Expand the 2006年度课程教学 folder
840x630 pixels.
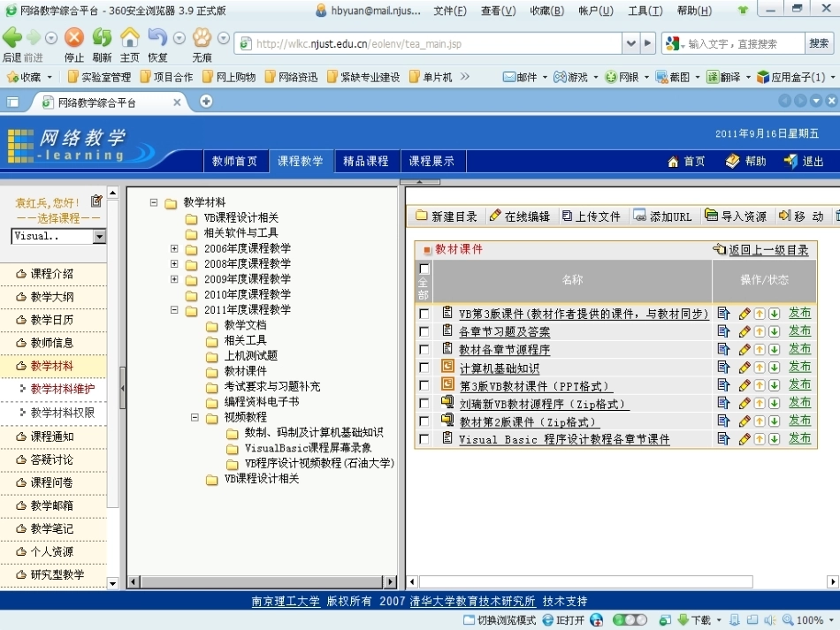(174, 248)
